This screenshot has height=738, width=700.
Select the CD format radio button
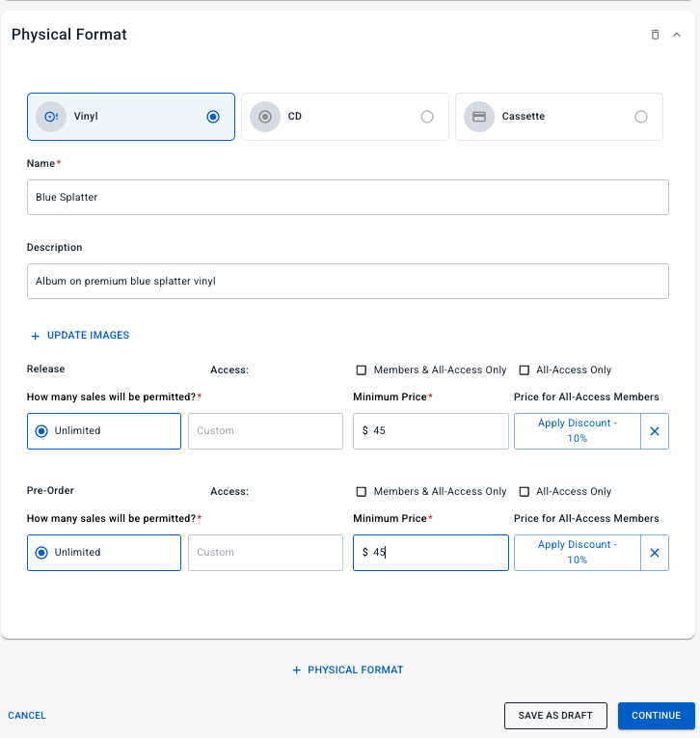tap(427, 117)
